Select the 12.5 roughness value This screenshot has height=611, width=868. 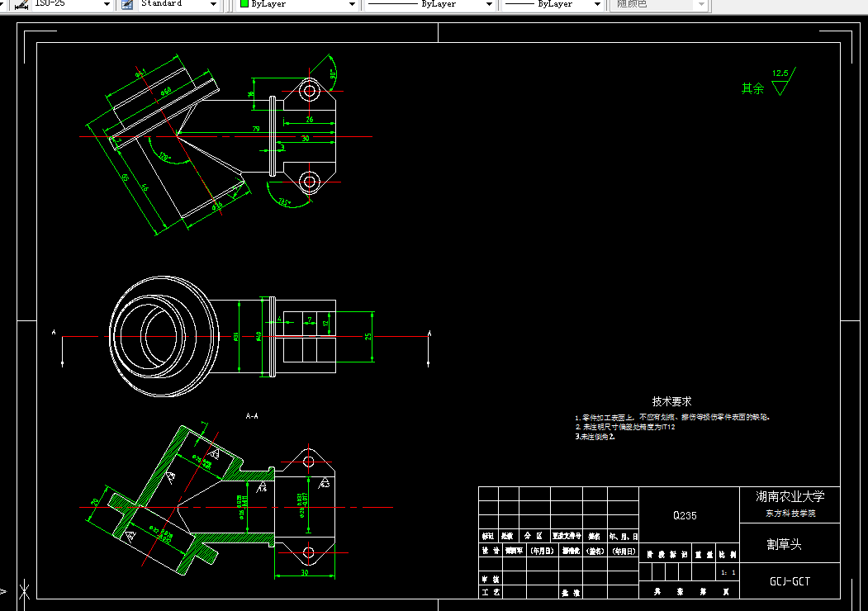pos(780,73)
